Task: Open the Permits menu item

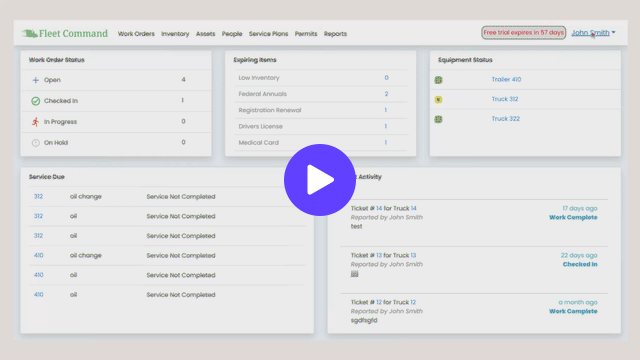Action: pyautogui.click(x=306, y=34)
